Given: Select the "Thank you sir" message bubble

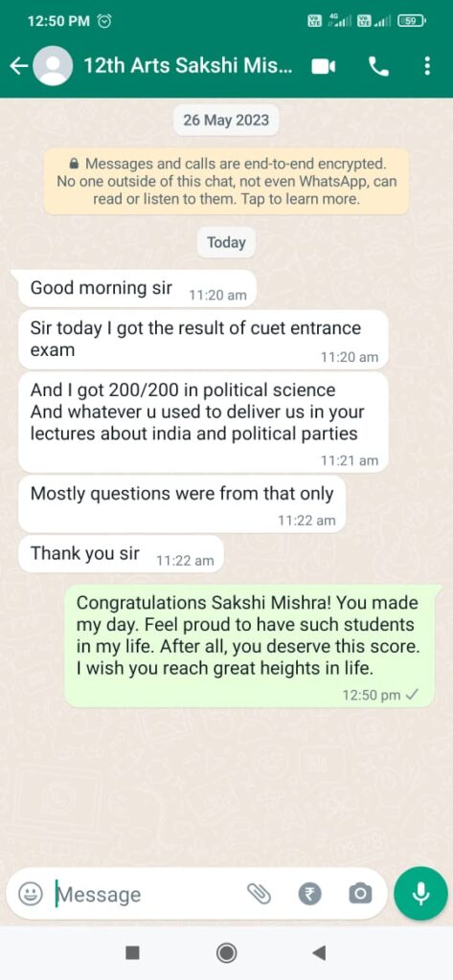Looking at the screenshot, I should pos(121,554).
